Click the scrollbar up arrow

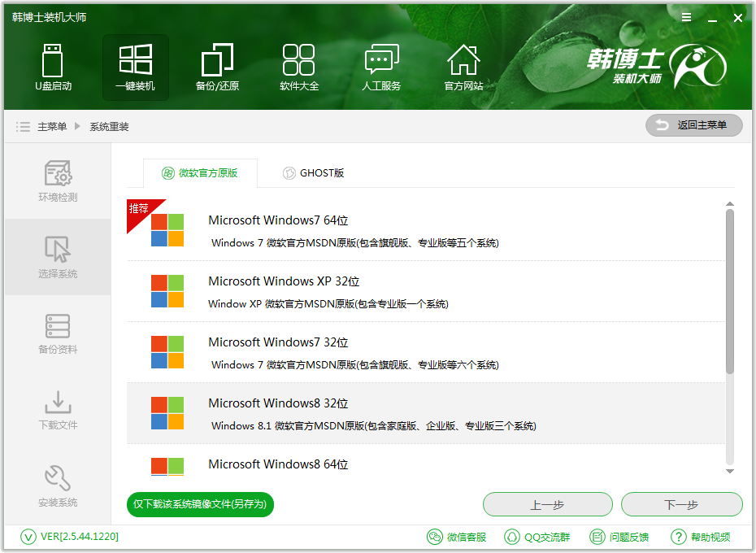coord(730,204)
